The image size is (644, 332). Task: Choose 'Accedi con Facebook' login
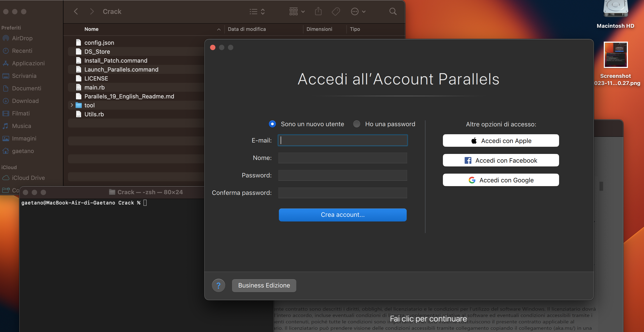[x=501, y=160]
